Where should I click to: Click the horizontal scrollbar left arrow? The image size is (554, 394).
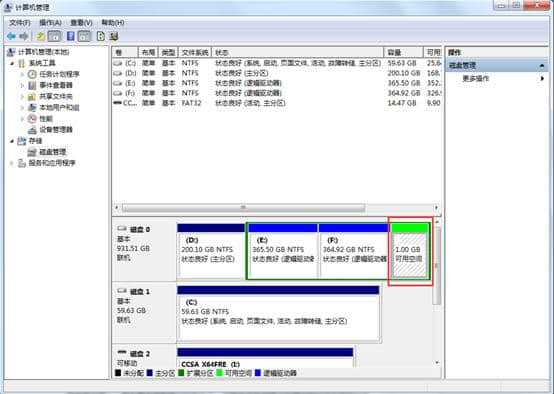(117, 208)
